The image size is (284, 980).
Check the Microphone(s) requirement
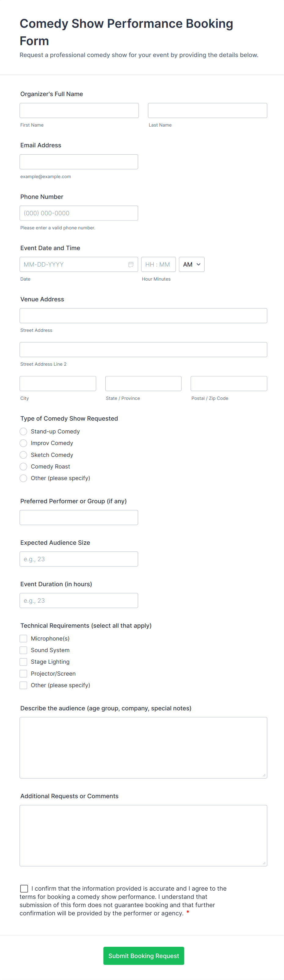click(24, 638)
